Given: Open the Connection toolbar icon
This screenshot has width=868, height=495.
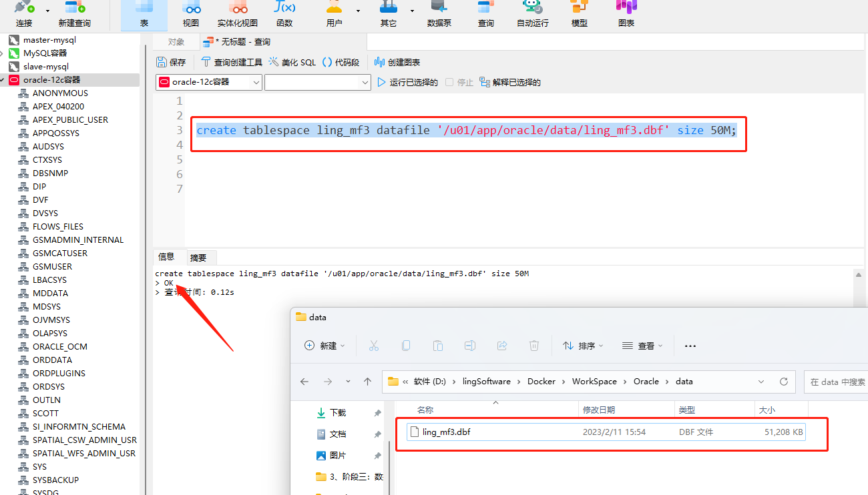Looking at the screenshot, I should point(24,13).
